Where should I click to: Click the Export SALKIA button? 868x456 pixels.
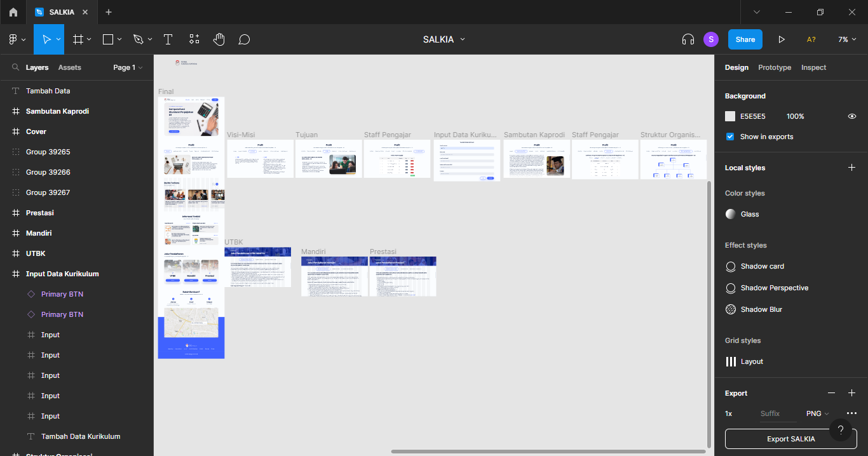pyautogui.click(x=790, y=439)
